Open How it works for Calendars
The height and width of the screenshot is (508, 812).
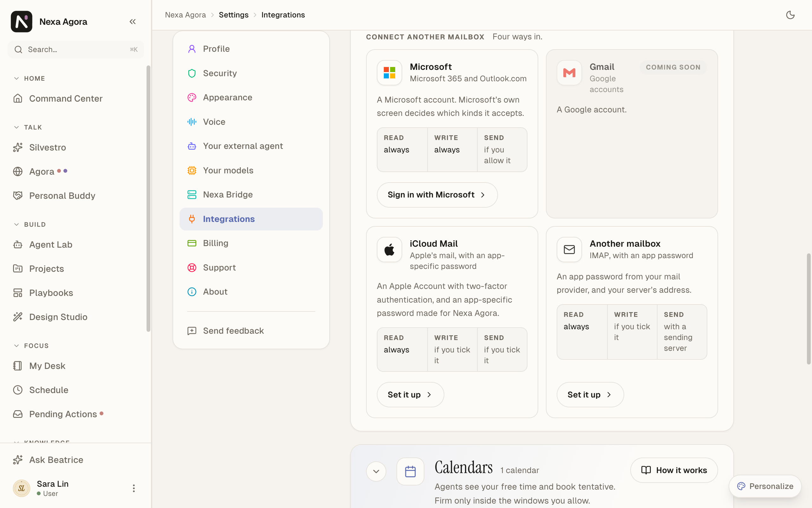(x=674, y=470)
